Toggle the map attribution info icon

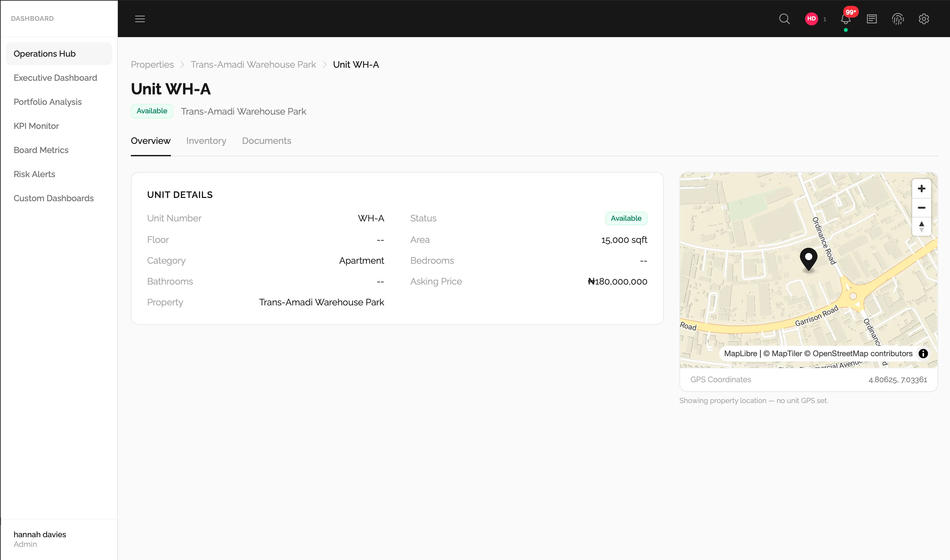(923, 354)
